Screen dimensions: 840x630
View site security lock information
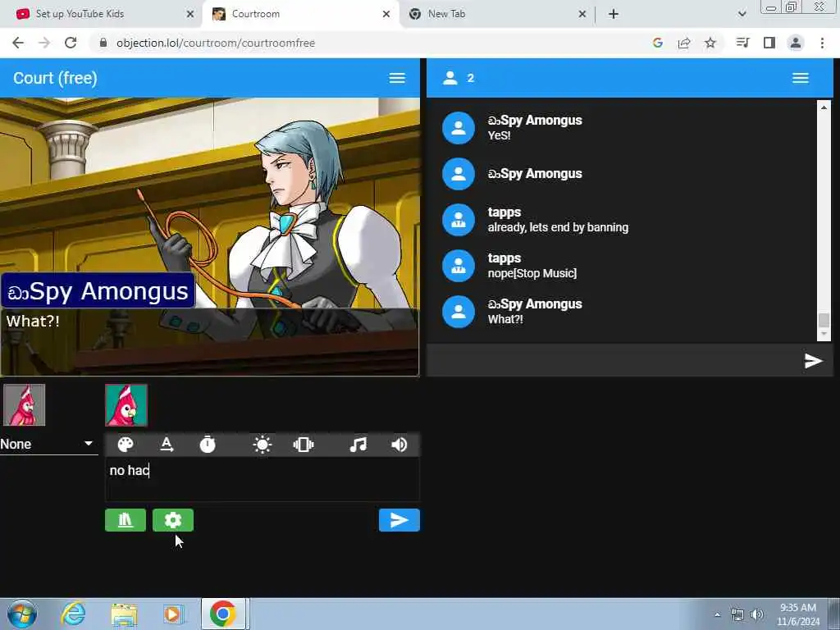coord(103,43)
